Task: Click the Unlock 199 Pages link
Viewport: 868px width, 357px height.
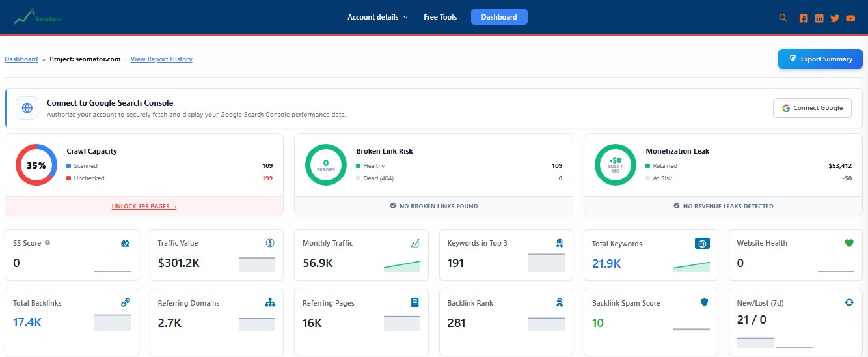Action: 144,206
